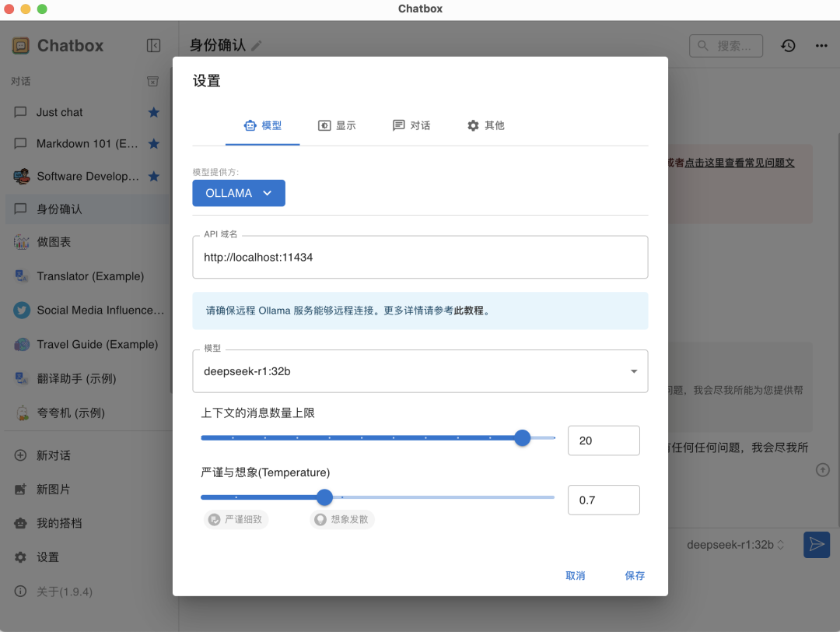Viewport: 840px width, 632px height.
Task: Open the OLLAMA model provider dropdown
Action: 239,193
